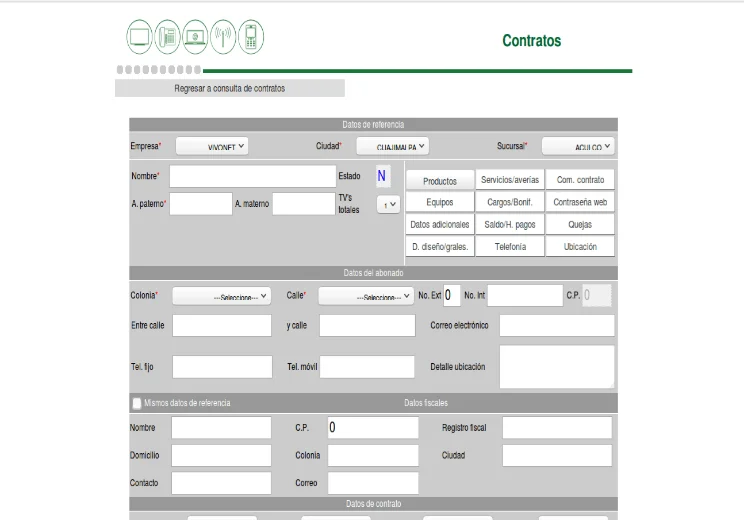Click the Ubicación button

(x=580, y=247)
